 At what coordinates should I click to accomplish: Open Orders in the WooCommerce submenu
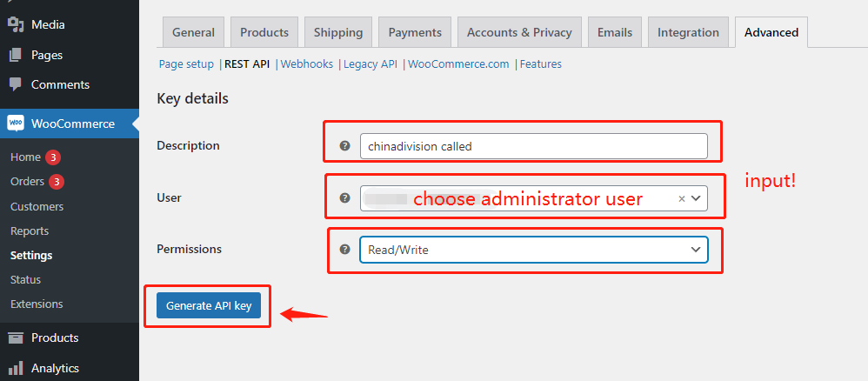(27, 182)
